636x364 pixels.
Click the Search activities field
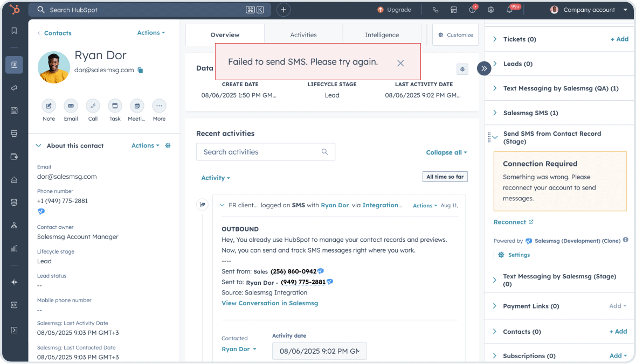[266, 152]
